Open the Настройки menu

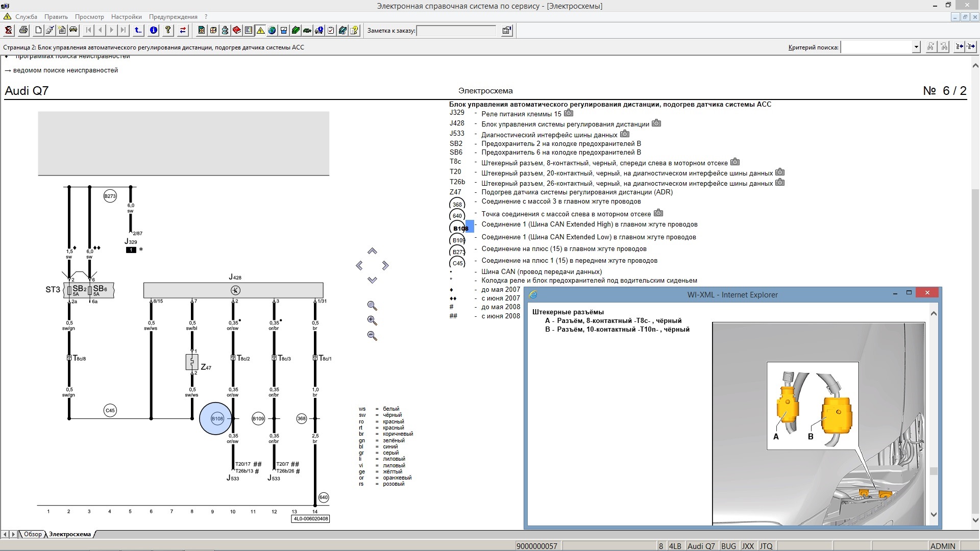pyautogui.click(x=127, y=17)
